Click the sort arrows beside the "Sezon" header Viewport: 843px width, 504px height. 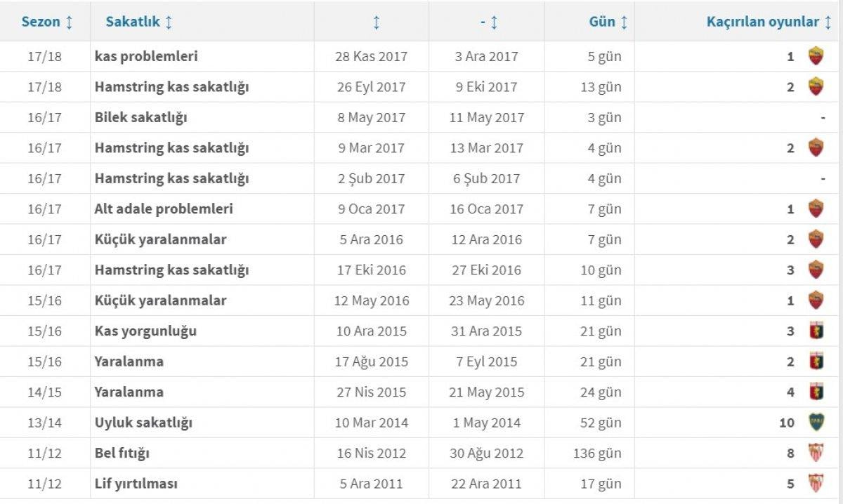[70, 22]
